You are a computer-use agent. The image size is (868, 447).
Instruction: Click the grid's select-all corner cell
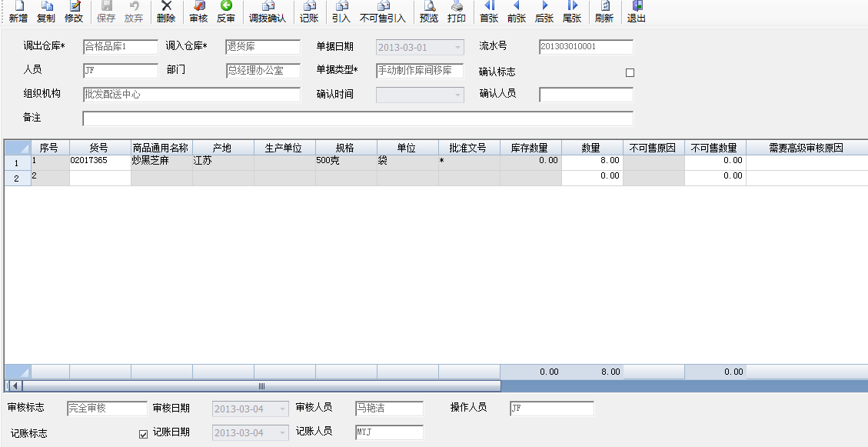point(18,148)
